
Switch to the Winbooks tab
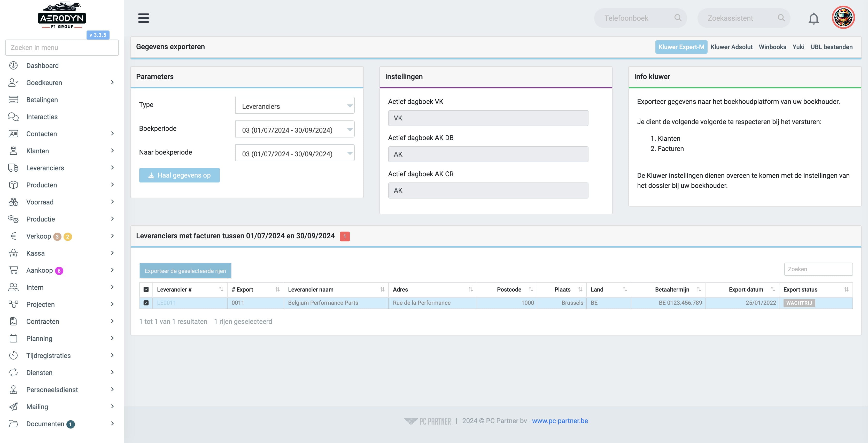tap(772, 47)
